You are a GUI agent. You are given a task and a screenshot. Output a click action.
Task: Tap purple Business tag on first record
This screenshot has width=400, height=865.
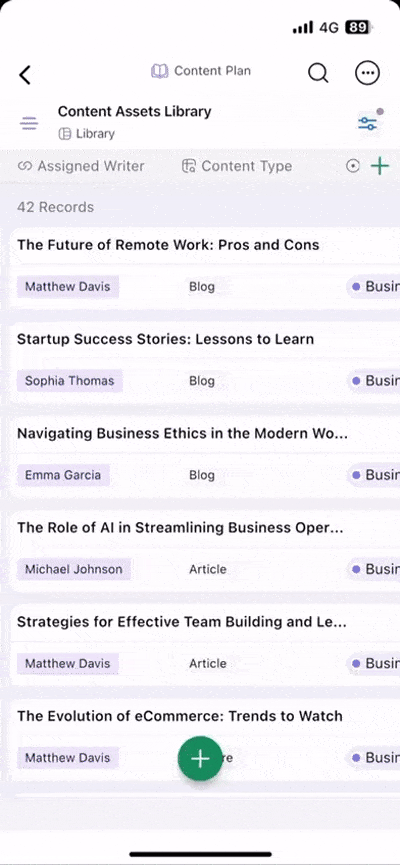click(374, 286)
